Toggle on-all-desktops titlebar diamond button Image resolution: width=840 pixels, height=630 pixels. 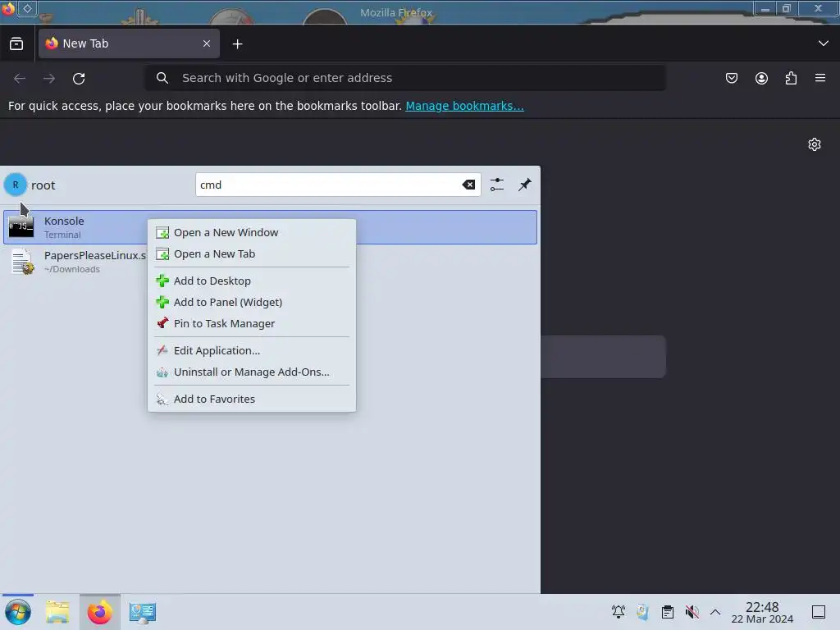pyautogui.click(x=27, y=8)
